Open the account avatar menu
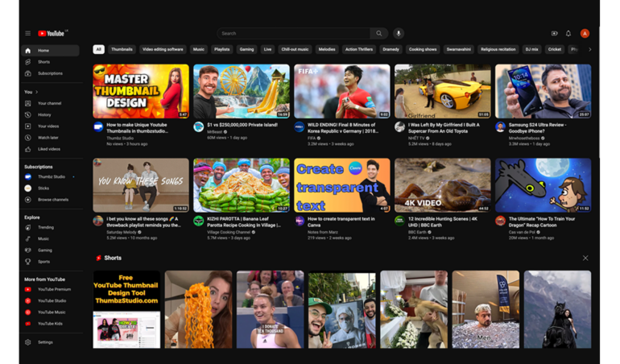 click(585, 34)
